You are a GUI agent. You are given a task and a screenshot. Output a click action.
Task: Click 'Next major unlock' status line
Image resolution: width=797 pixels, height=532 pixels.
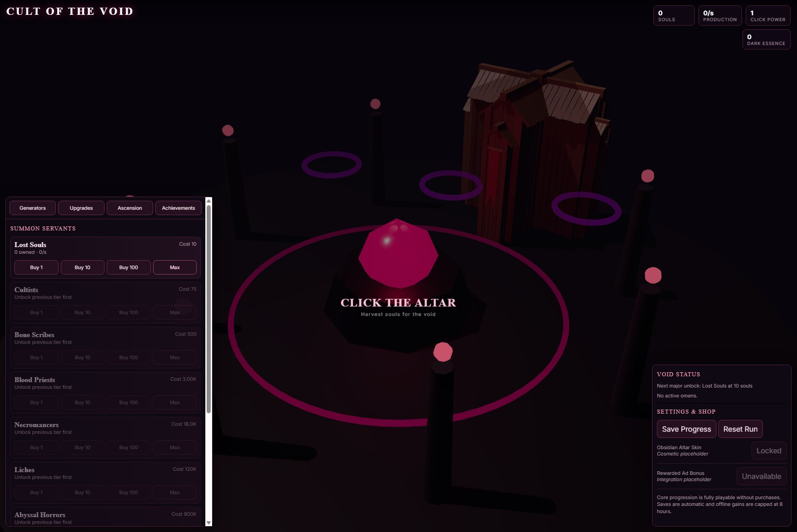pyautogui.click(x=704, y=386)
